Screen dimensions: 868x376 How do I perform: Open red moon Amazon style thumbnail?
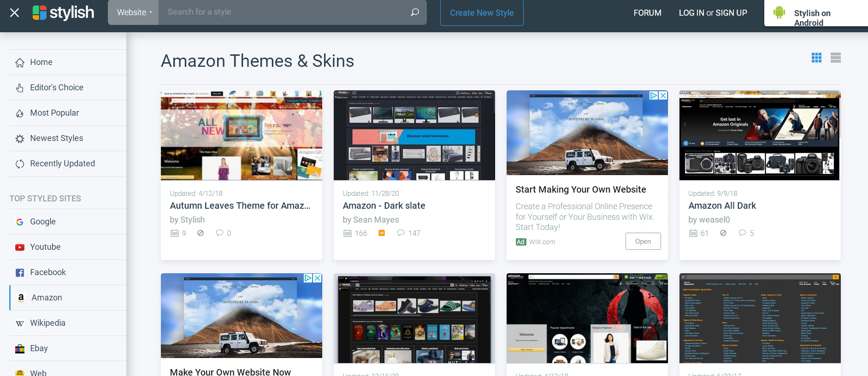(x=587, y=318)
